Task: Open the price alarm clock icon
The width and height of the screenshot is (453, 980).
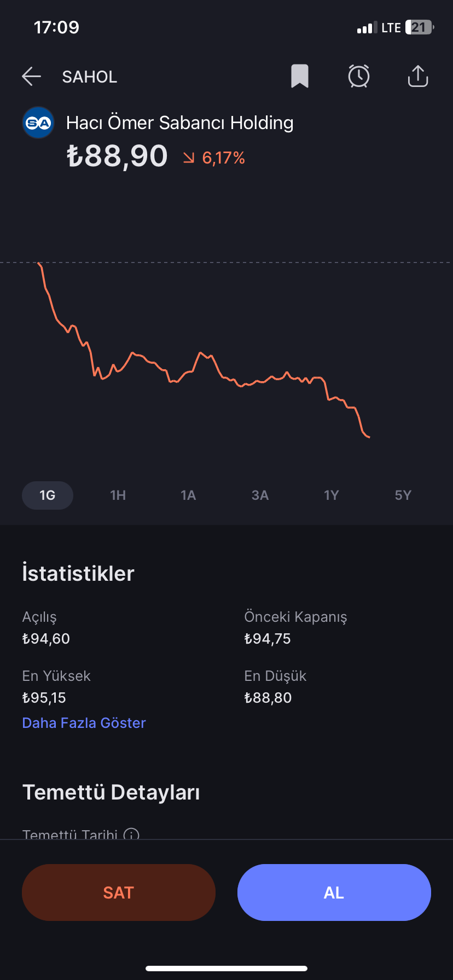Action: coord(359,76)
